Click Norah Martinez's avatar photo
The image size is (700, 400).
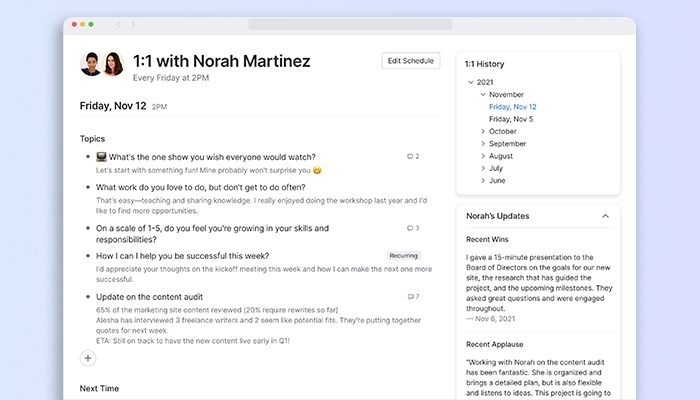[x=113, y=64]
